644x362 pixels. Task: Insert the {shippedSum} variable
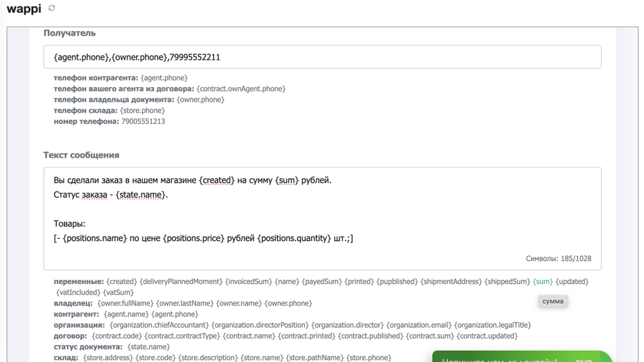pos(507,282)
